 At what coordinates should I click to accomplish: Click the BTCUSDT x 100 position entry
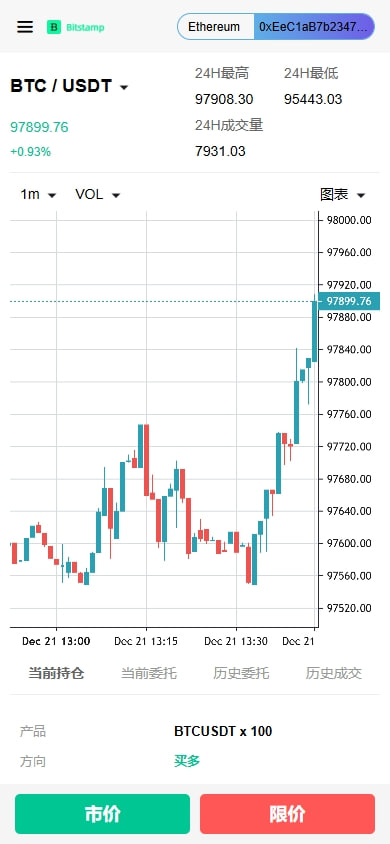223,731
